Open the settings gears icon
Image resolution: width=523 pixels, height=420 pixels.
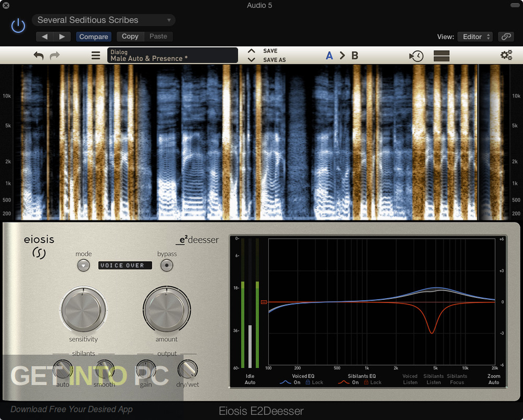tap(506, 55)
